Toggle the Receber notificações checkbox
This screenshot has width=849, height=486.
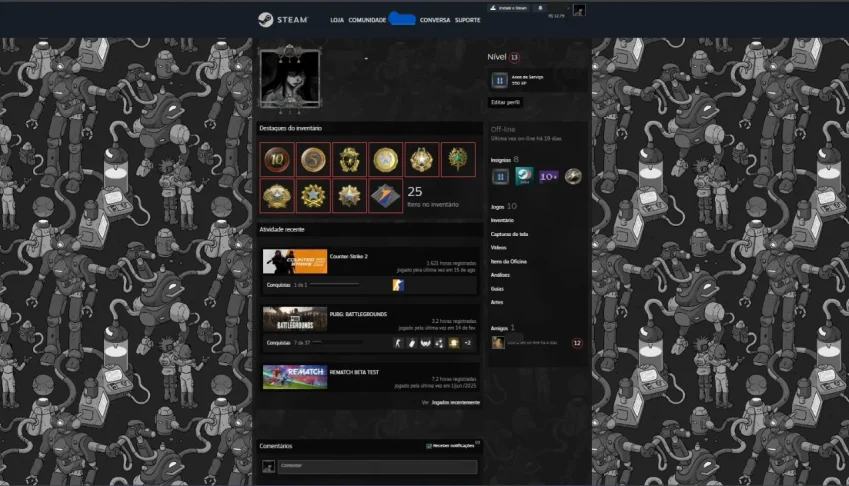point(429,446)
